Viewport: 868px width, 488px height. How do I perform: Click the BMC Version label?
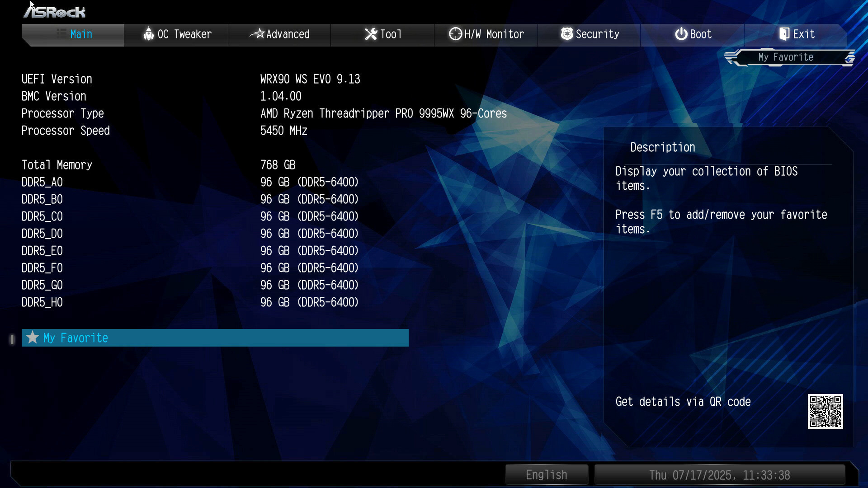pyautogui.click(x=54, y=96)
